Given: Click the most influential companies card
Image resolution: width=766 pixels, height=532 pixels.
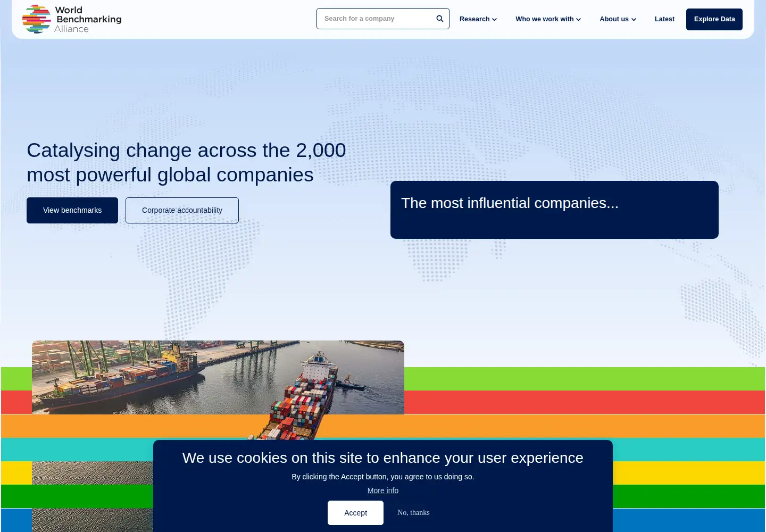Looking at the screenshot, I should coord(554,210).
